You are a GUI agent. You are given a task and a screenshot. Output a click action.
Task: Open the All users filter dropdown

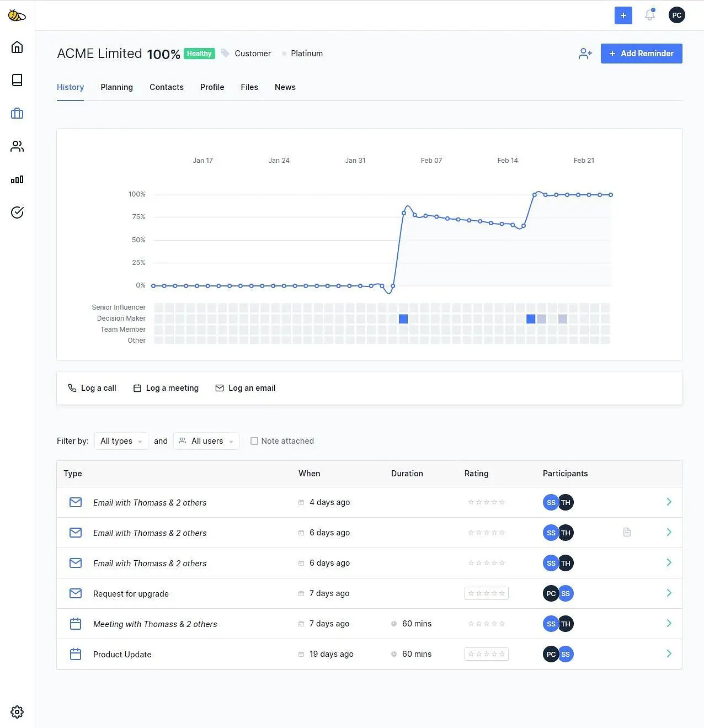pos(206,441)
